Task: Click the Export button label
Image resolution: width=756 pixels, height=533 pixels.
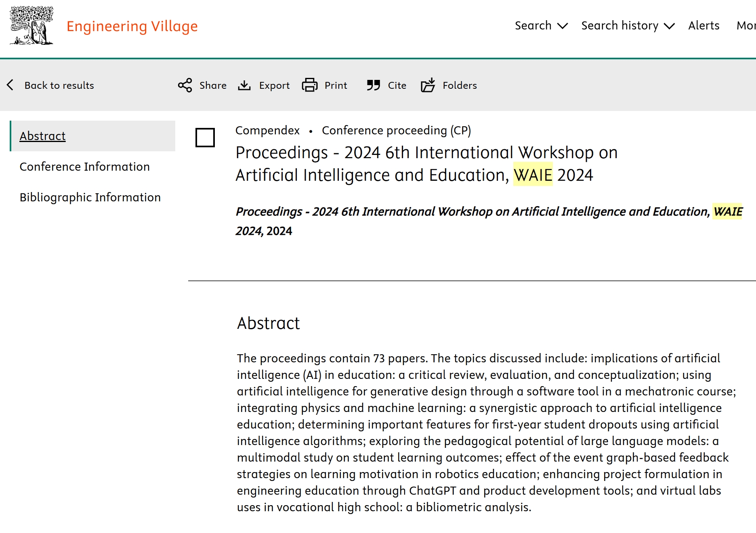Action: click(274, 85)
